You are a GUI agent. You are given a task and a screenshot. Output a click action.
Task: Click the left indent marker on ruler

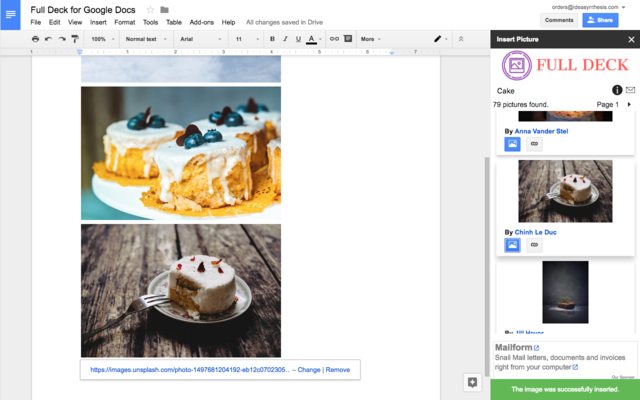(80, 52)
